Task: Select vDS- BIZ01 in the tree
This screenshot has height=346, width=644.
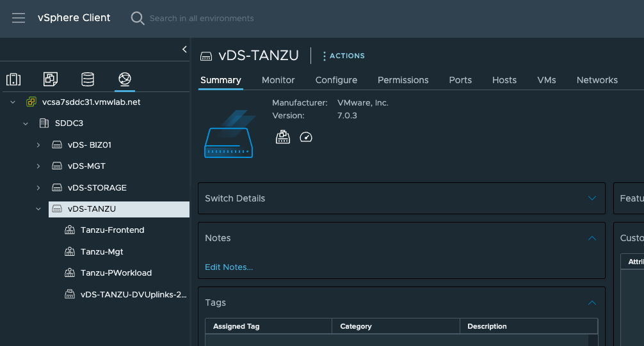Action: point(90,145)
